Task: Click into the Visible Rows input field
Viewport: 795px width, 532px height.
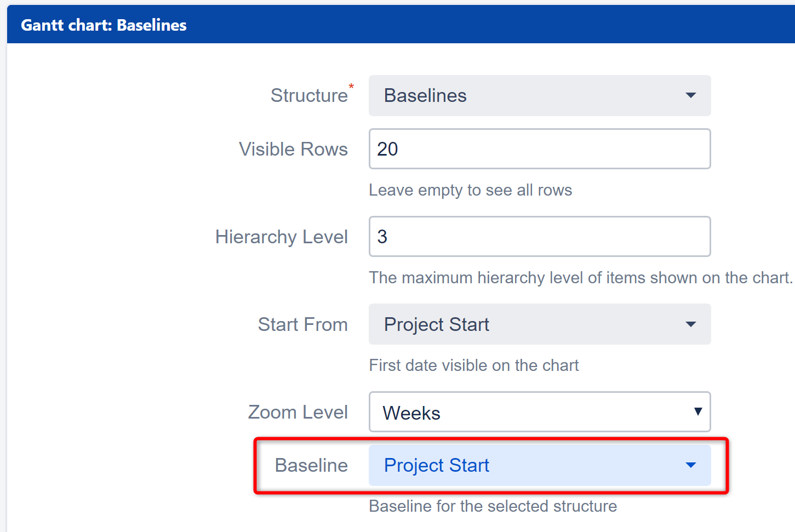Action: coord(539,149)
